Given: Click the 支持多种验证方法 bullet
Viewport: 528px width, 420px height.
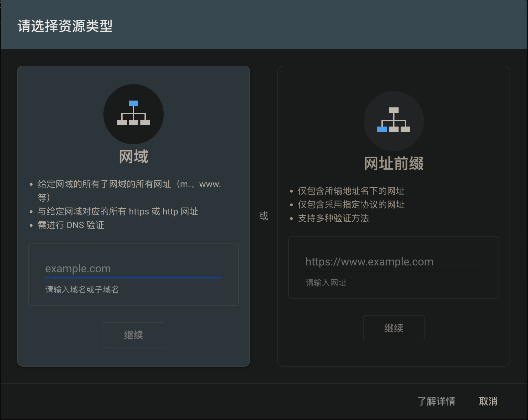Looking at the screenshot, I should [x=333, y=218].
